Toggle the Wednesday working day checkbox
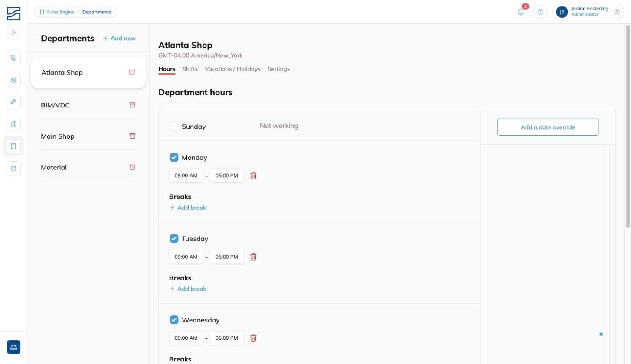Screen dimensions: 631x364 point(174,320)
